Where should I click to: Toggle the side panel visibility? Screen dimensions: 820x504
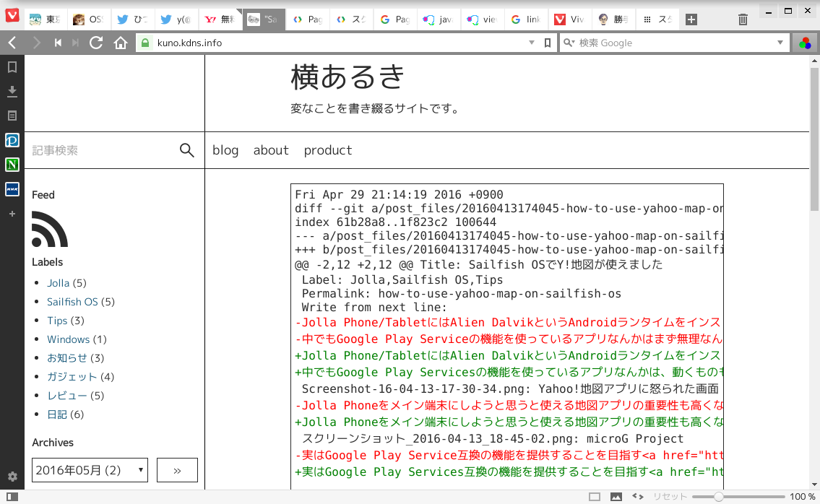pyautogui.click(x=12, y=496)
